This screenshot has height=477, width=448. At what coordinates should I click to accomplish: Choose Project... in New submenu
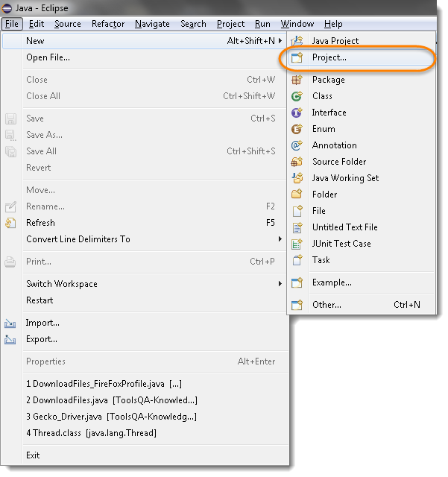coord(362,57)
